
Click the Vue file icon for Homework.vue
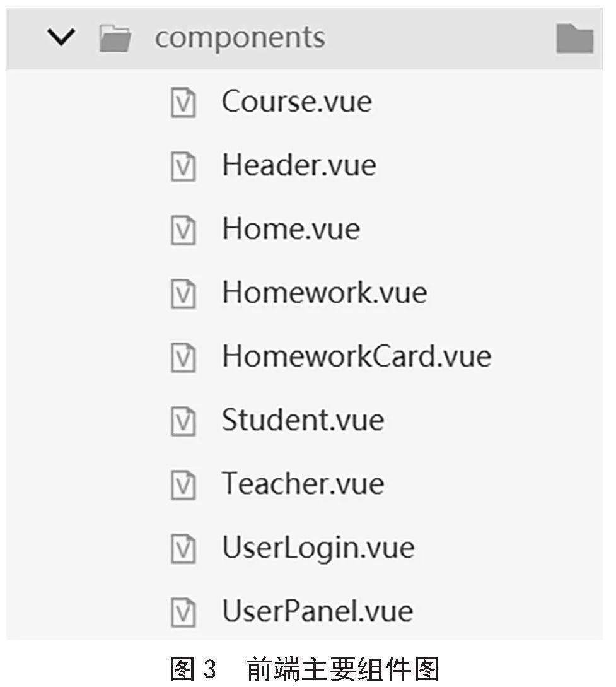(x=183, y=293)
